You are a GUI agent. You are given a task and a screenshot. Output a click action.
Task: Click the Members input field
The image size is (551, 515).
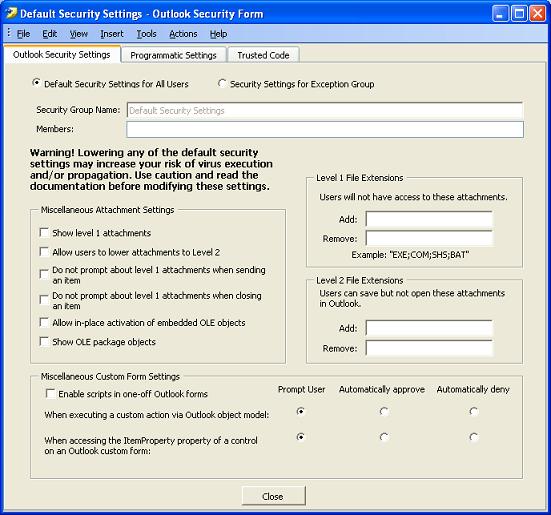[x=325, y=129]
